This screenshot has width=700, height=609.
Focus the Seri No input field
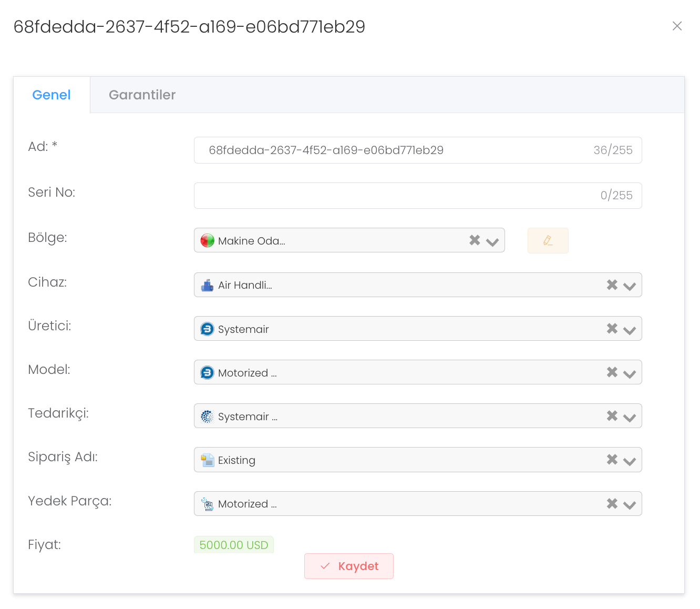[394, 196]
